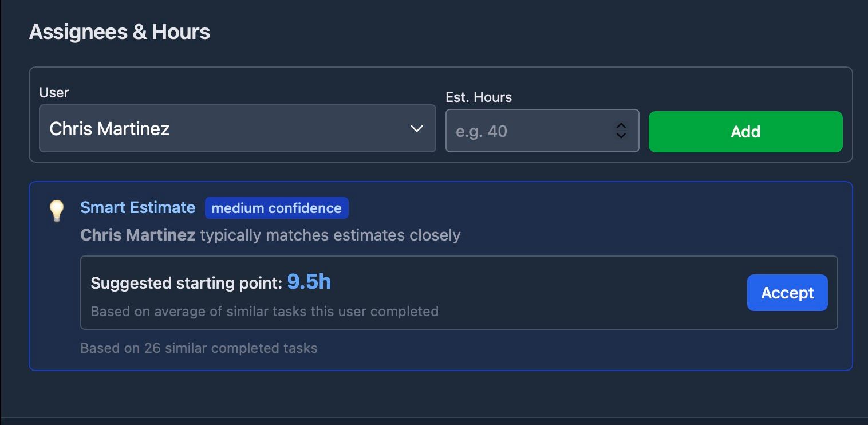Increase Est. Hours with the up stepper arrow
This screenshot has height=425, width=868.
pos(621,126)
